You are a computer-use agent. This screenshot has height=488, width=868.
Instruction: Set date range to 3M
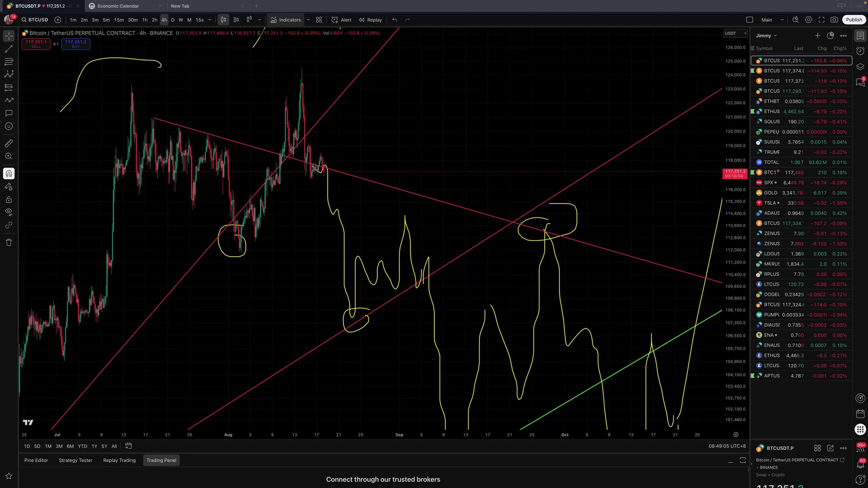tap(59, 446)
